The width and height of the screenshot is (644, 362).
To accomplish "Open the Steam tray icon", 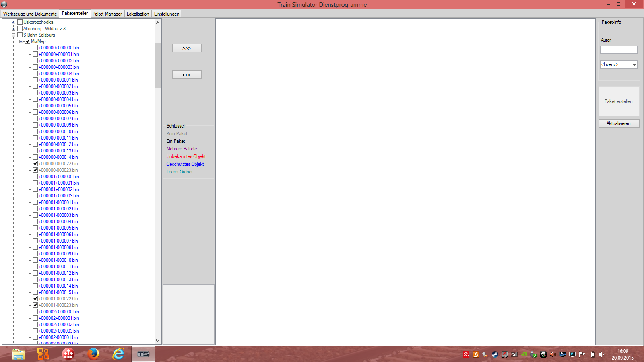I will point(495,354).
